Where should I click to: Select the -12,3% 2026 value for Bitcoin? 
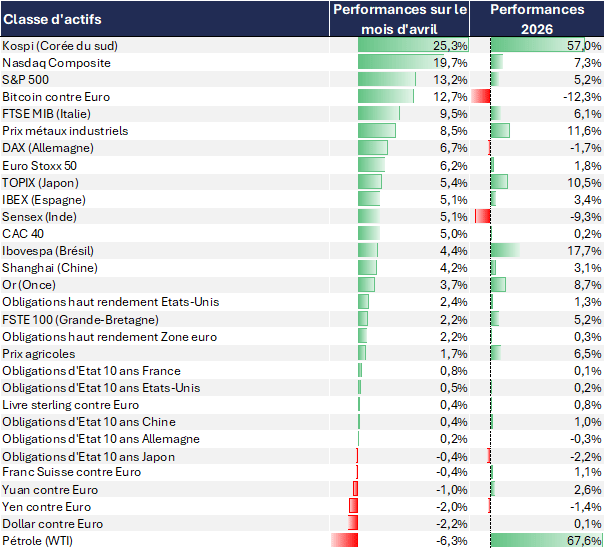(x=582, y=97)
